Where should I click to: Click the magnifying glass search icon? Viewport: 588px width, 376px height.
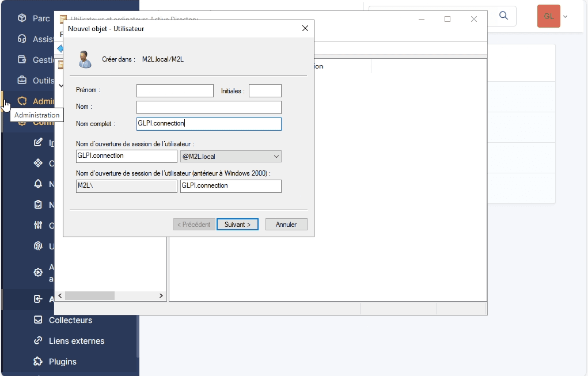coord(504,16)
